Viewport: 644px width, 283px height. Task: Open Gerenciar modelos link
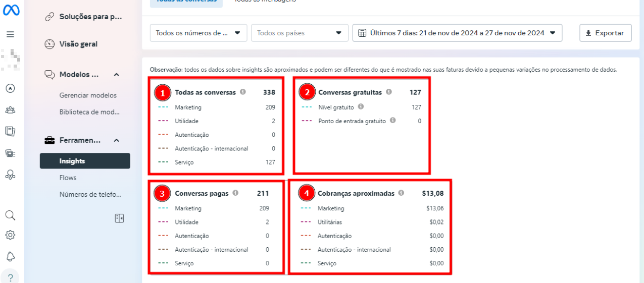(x=88, y=95)
